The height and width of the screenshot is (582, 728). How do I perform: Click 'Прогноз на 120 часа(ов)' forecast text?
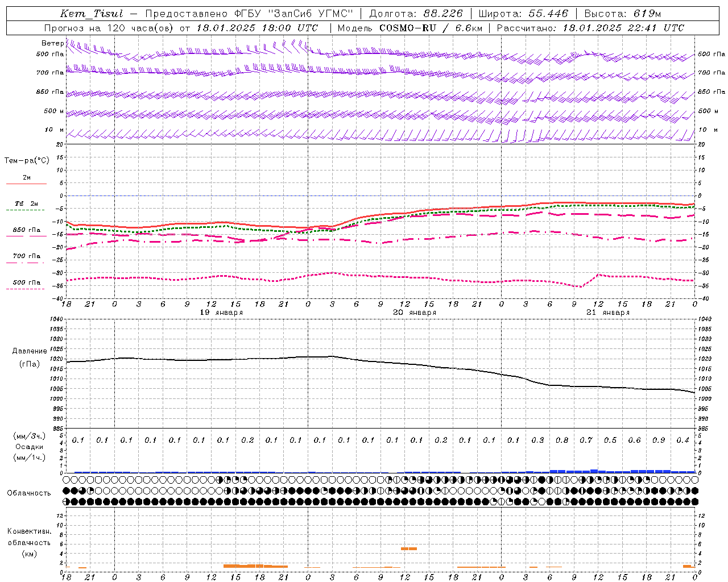point(109,28)
